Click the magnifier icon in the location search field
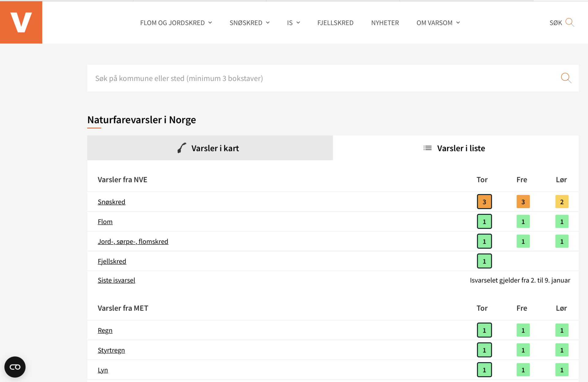 pos(566,78)
